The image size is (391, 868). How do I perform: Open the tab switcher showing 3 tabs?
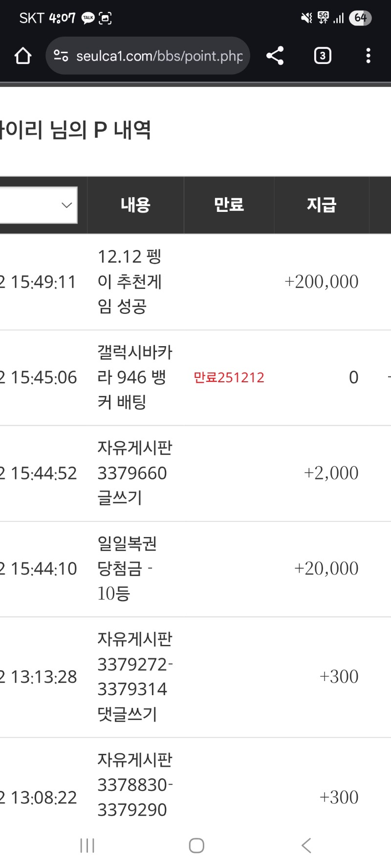(322, 56)
